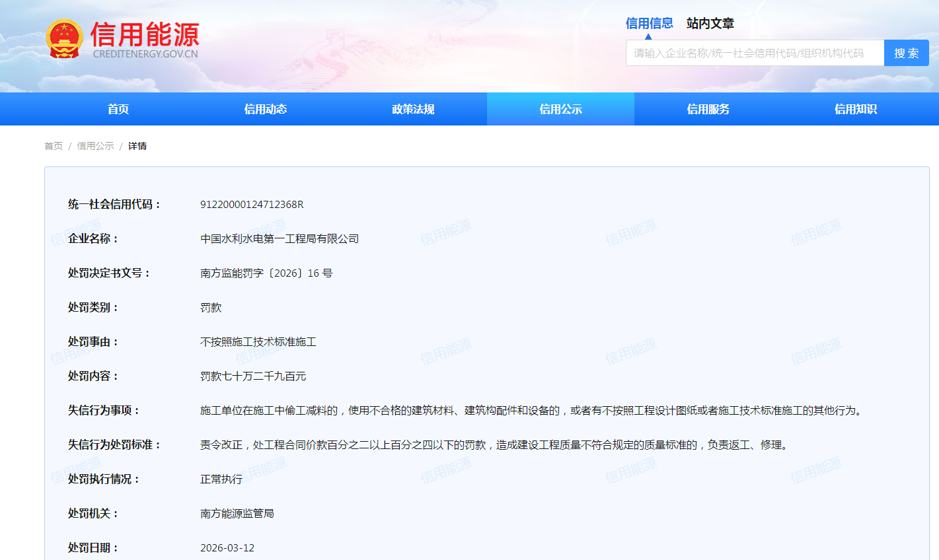
Task: Click the penalty date 2026-03-12
Action: 227,548
